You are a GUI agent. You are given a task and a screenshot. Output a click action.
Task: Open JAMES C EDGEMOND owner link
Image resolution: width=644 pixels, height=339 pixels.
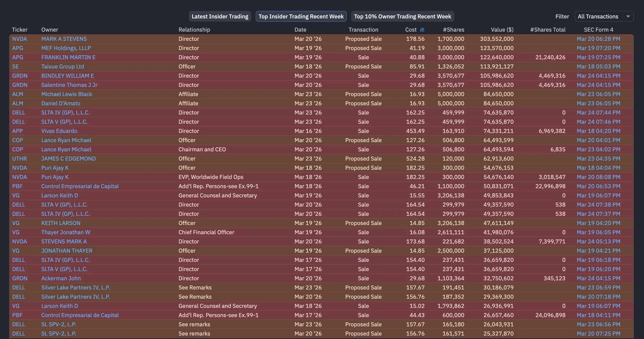(68, 159)
